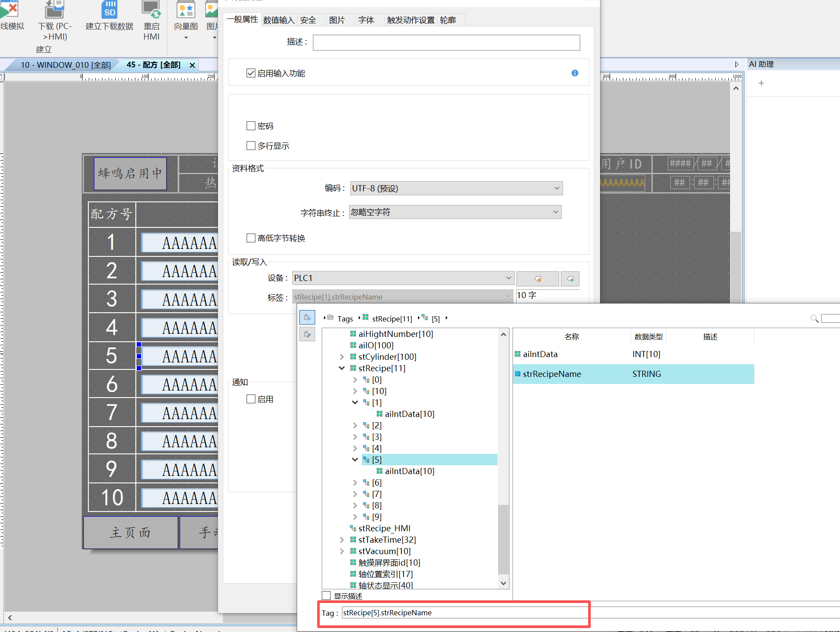The width and height of the screenshot is (840, 632).
Task: Click the 重启 HMI toolbar icon
Action: (151, 9)
